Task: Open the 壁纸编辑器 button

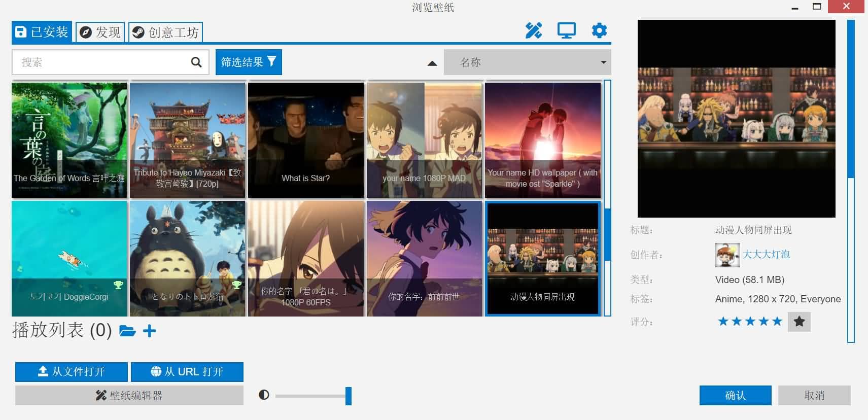Action: [x=129, y=396]
